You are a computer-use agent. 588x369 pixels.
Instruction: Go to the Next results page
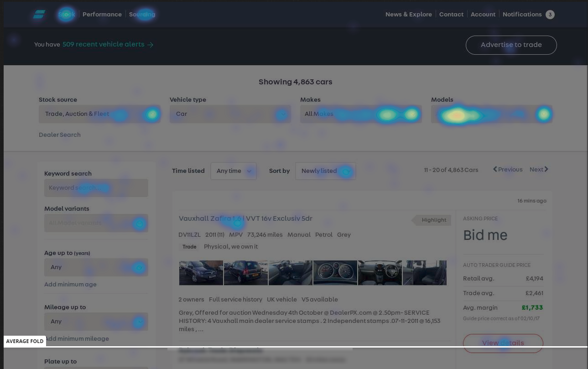(539, 169)
